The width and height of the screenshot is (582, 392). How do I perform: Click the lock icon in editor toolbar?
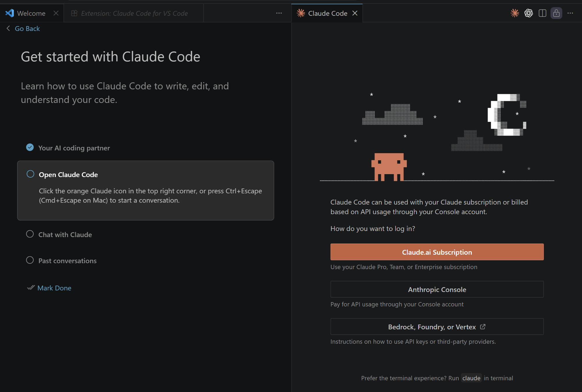pos(556,13)
